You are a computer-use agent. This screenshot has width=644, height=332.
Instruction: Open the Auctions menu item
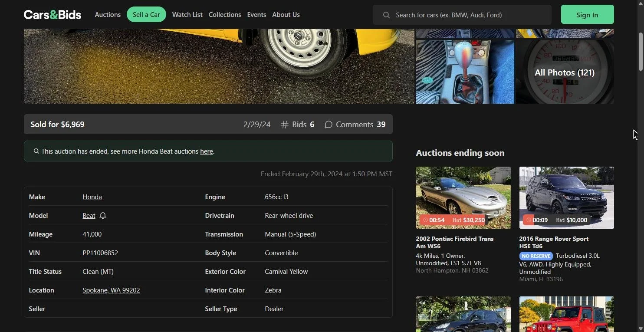[108, 15]
